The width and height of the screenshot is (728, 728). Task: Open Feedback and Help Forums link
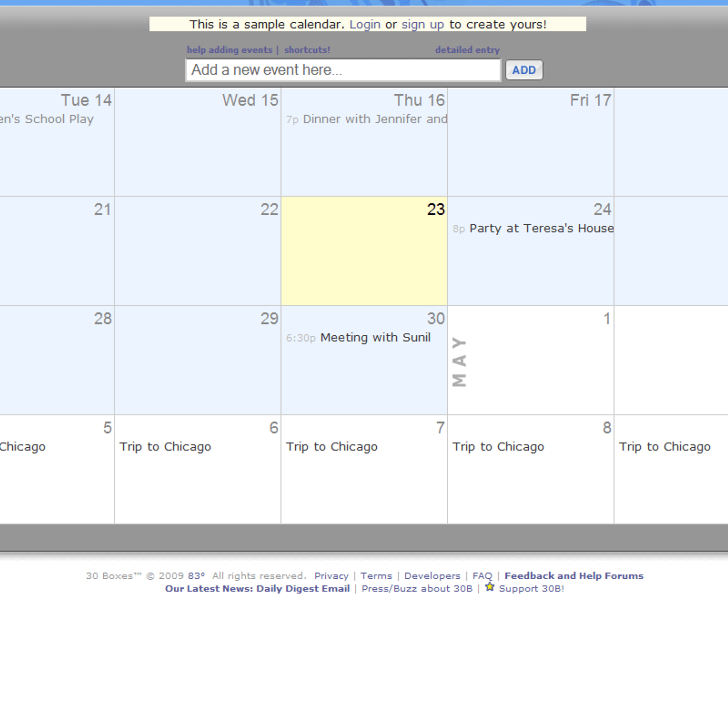pyautogui.click(x=574, y=576)
